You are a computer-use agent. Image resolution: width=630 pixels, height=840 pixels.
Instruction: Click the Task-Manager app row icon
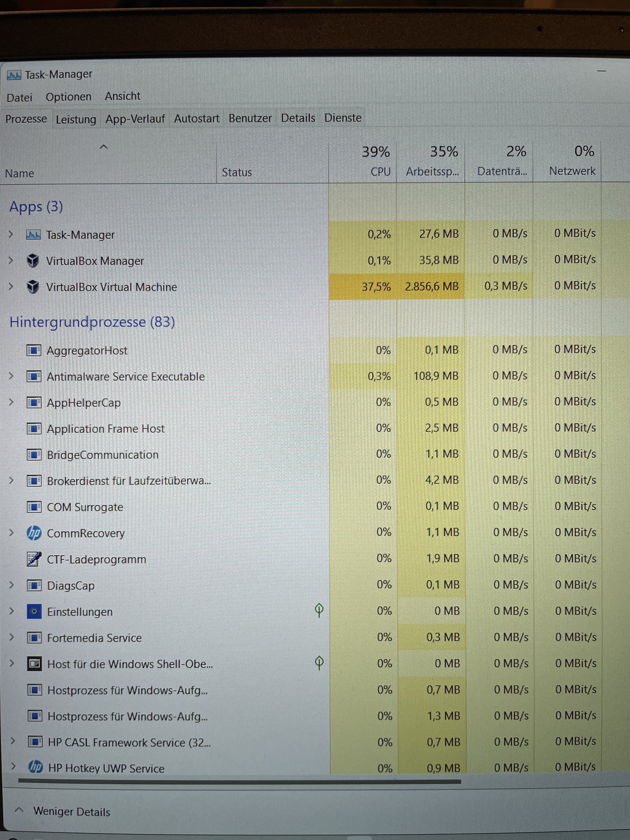tap(33, 235)
